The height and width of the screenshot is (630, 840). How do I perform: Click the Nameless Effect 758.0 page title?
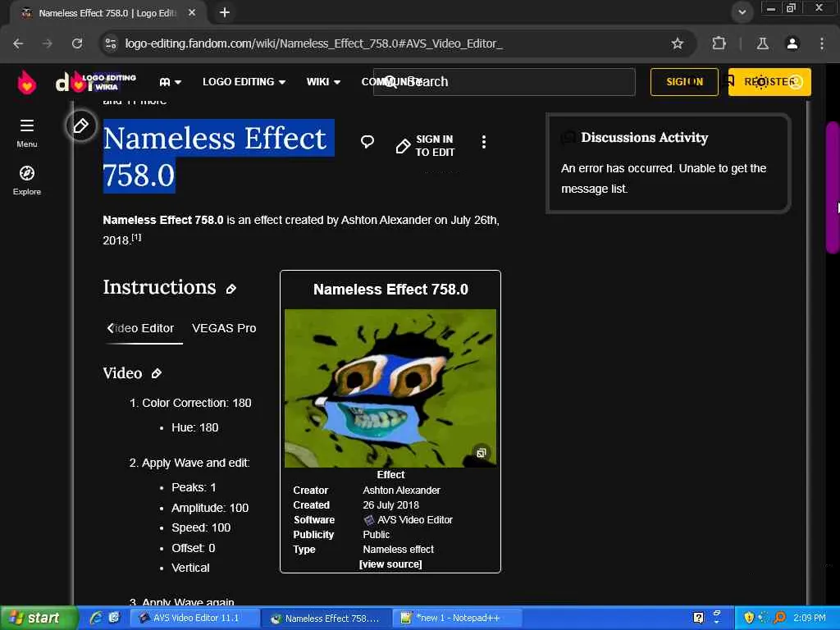pyautogui.click(x=218, y=157)
